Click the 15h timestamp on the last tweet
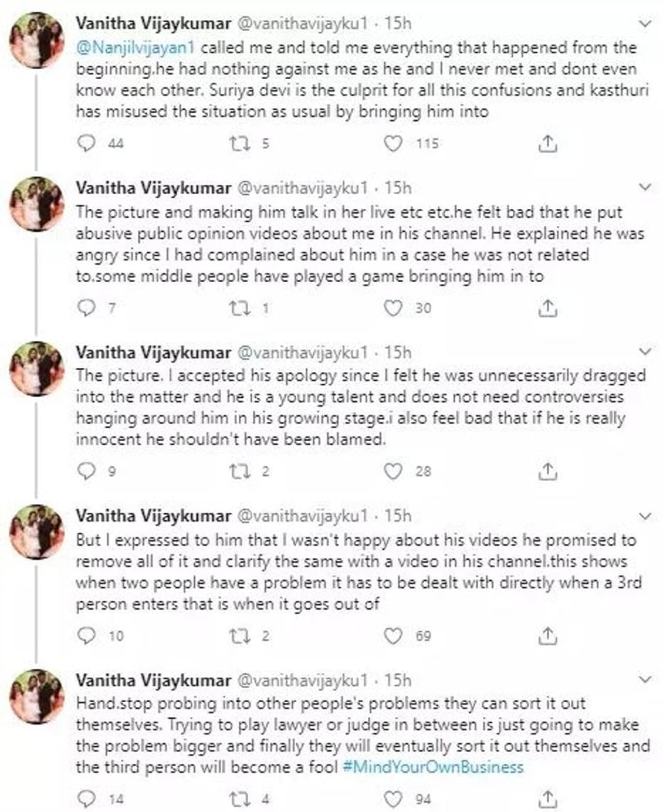The height and width of the screenshot is (812, 663). coord(398,679)
